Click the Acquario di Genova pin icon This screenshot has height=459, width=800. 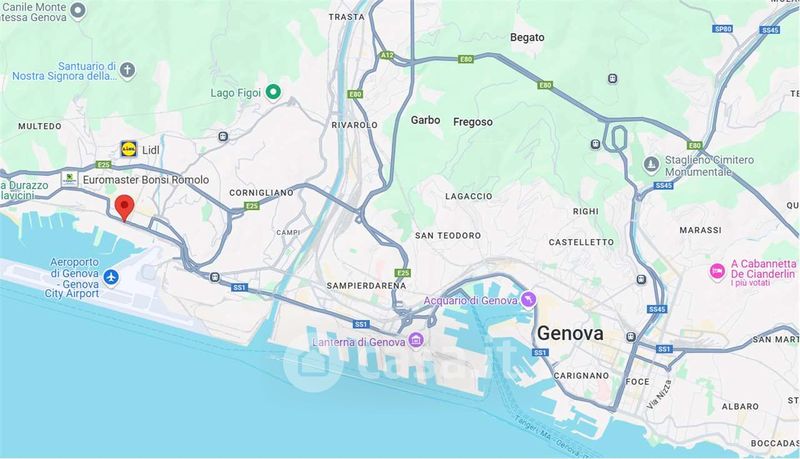tap(529, 299)
